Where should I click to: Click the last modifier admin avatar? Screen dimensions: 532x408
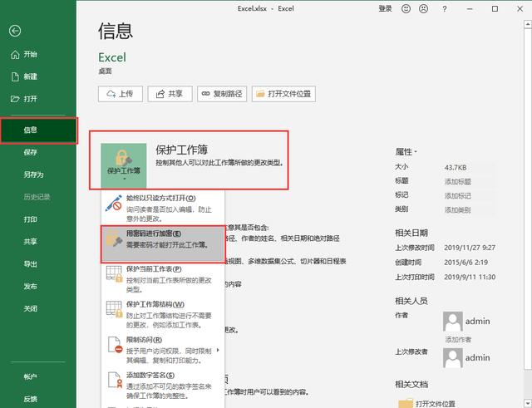[452, 358]
